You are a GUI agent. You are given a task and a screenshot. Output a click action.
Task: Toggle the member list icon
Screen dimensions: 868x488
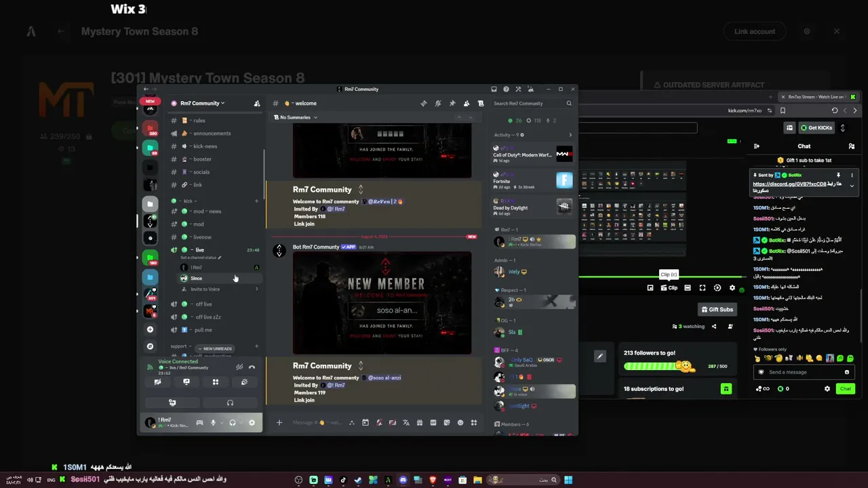(x=467, y=104)
